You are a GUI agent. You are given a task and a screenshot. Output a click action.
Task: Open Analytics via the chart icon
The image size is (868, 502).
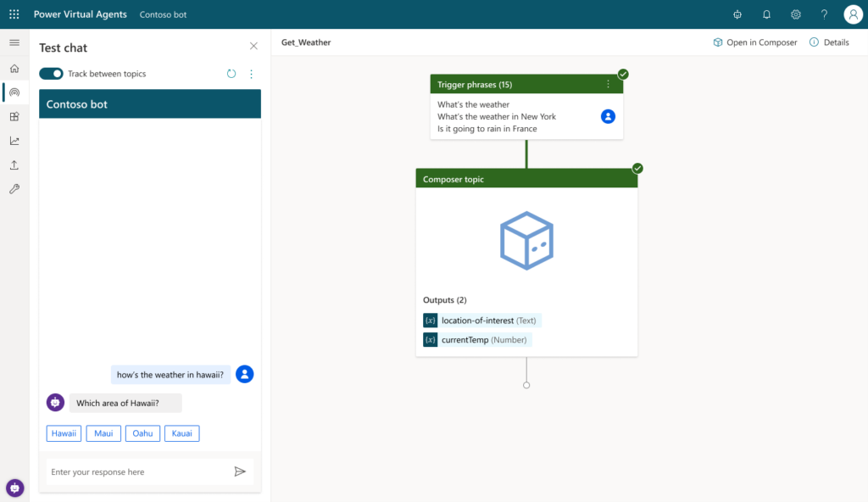tap(14, 141)
